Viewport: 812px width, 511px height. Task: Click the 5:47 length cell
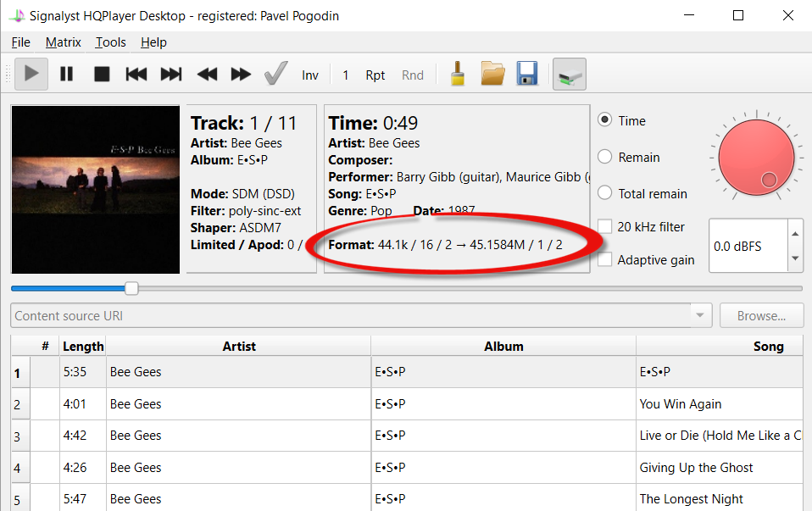click(83, 498)
